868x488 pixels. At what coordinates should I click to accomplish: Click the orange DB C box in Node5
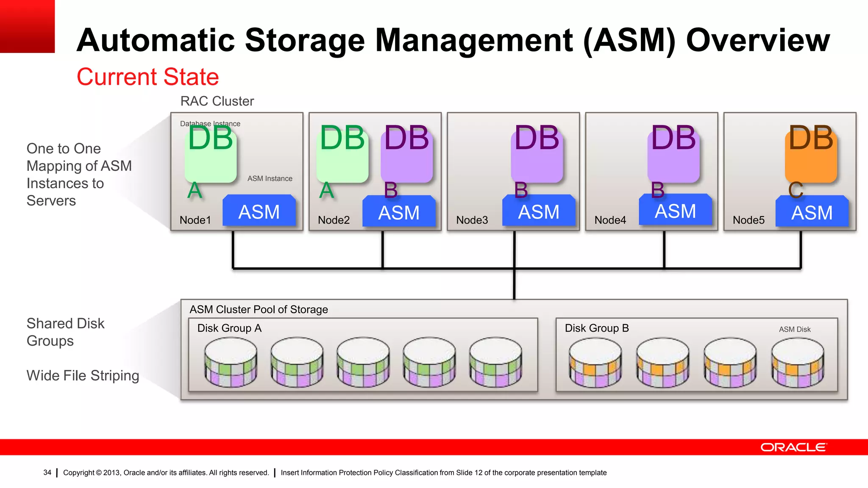click(x=811, y=156)
